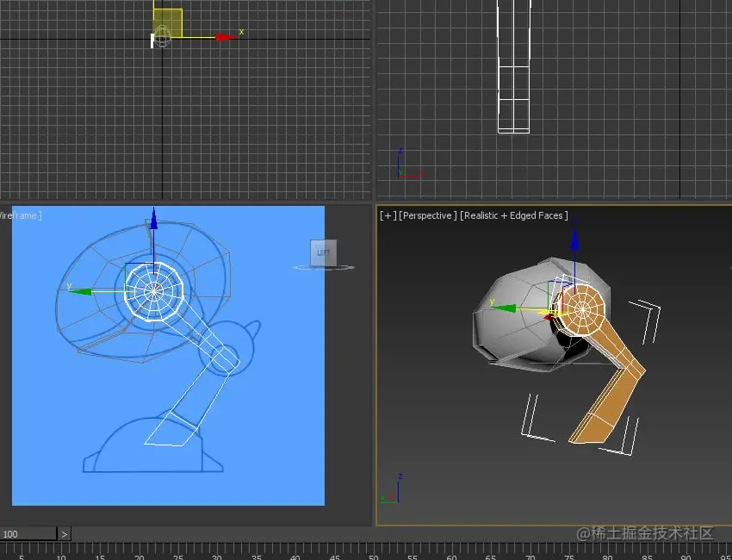Screen dimensions: 732x560
Task: Click the ViewCube compass ring
Action: click(324, 268)
